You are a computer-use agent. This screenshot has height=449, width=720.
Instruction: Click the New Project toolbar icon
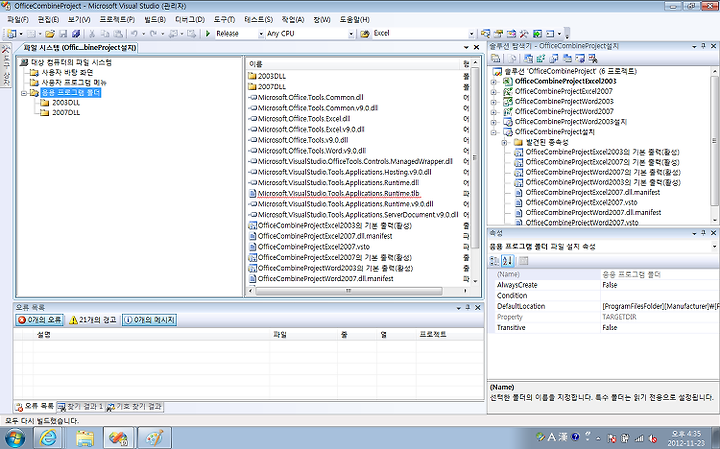coord(11,34)
